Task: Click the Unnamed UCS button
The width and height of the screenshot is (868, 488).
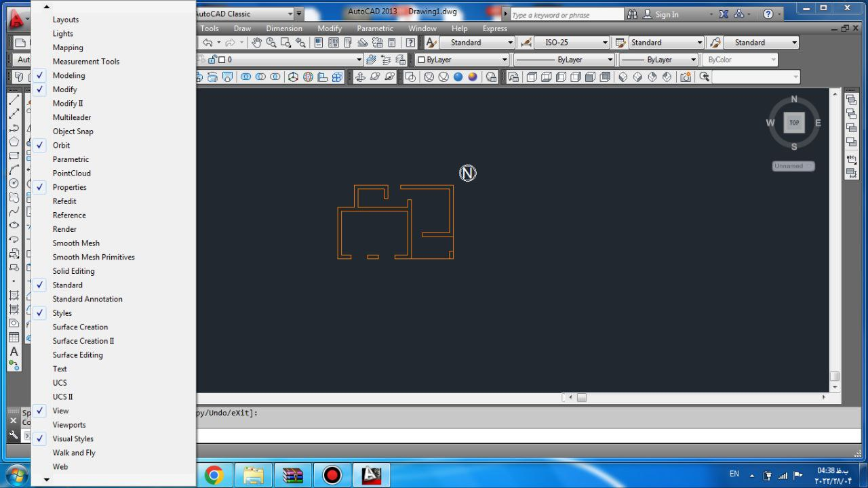Action: 793,166
